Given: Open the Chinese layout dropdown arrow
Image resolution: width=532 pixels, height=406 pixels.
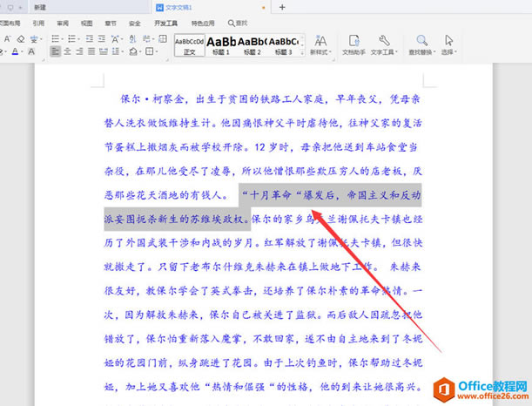Looking at the screenshot, I should coord(122,39).
